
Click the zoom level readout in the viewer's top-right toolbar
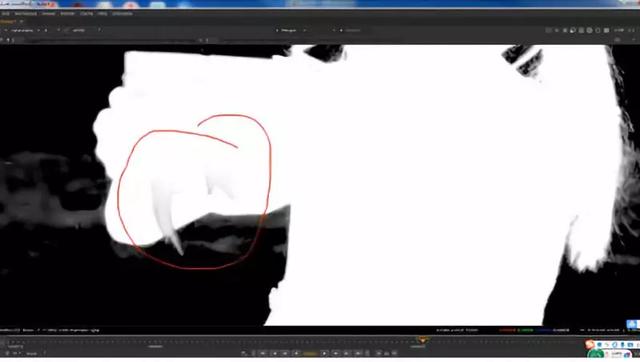[619, 30]
